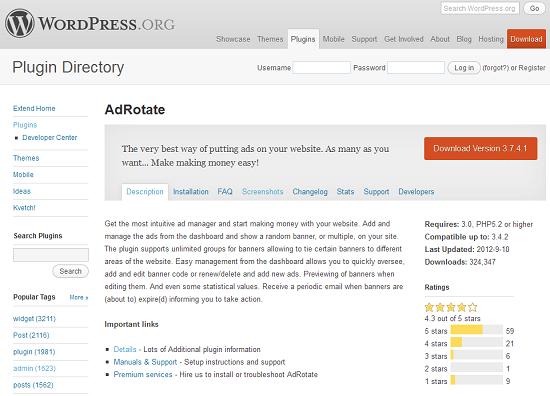Open the Developer Center sidebar link
The width and height of the screenshot is (550, 396).
tap(49, 137)
